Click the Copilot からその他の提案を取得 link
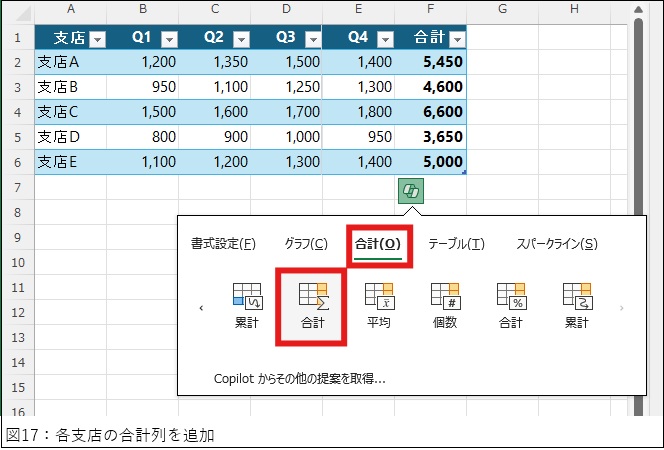The height and width of the screenshot is (450, 664). (300, 379)
